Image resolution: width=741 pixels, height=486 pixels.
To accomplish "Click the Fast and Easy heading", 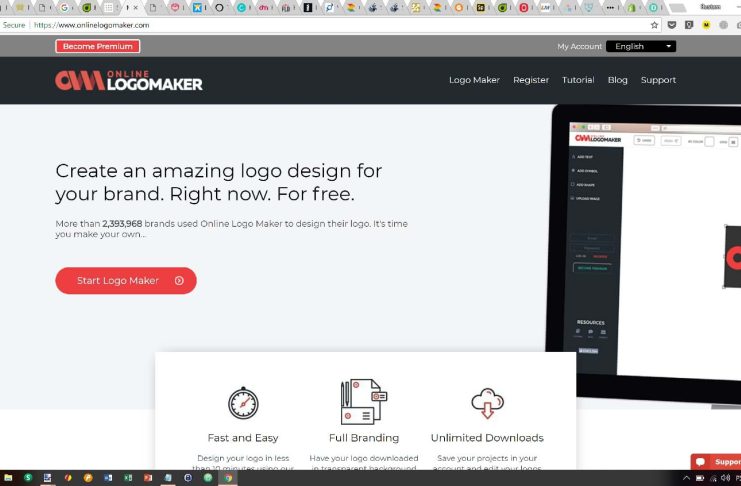I will [243, 438].
